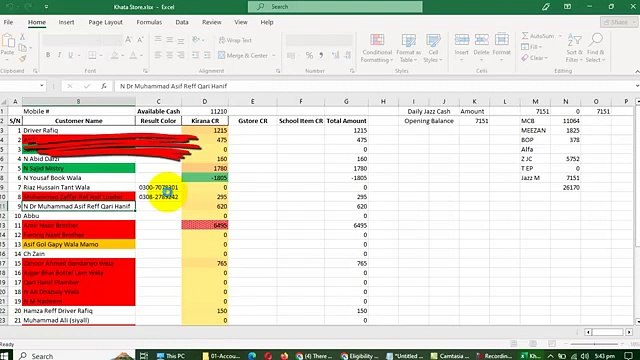Click the Top Align icon
The width and height of the screenshot is (640, 360).
click(x=158, y=40)
